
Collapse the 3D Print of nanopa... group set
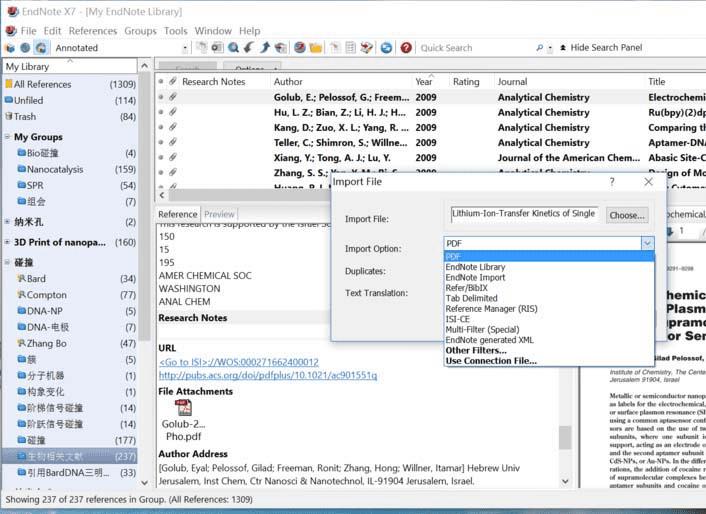pos(8,242)
